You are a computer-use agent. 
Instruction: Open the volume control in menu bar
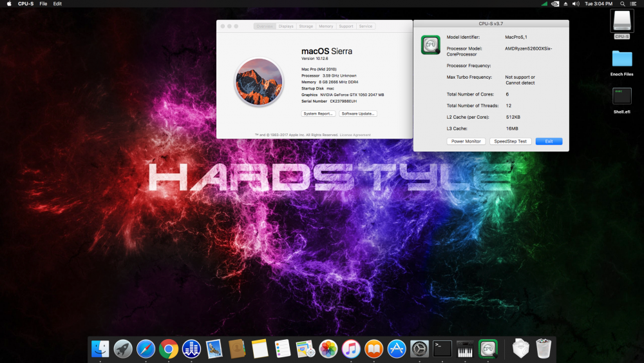pos(576,4)
